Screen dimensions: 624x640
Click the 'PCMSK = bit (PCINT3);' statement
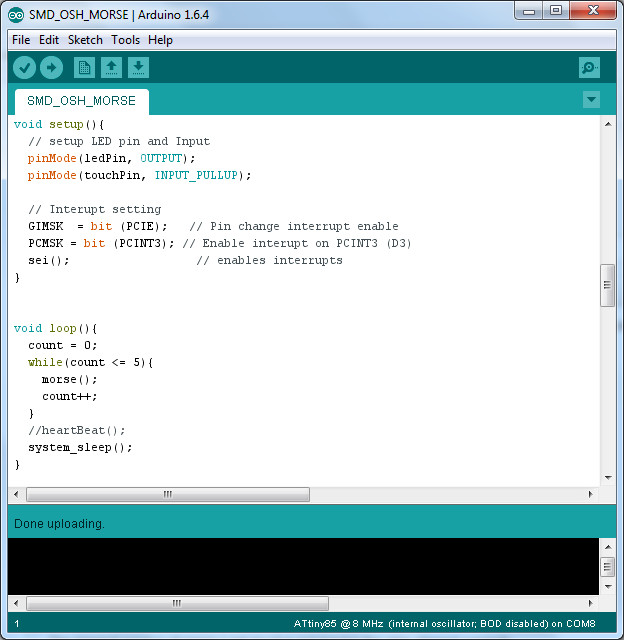tap(101, 244)
